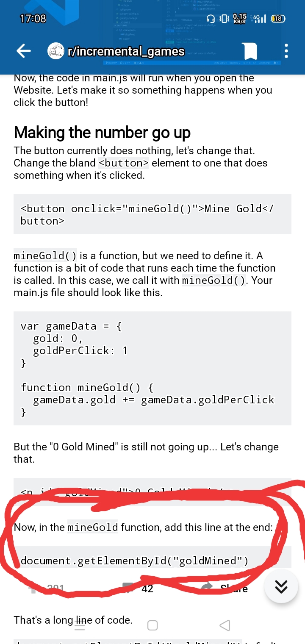This screenshot has height=644, width=305.
Task: Tap the upvote count 201
Action: tap(55, 588)
